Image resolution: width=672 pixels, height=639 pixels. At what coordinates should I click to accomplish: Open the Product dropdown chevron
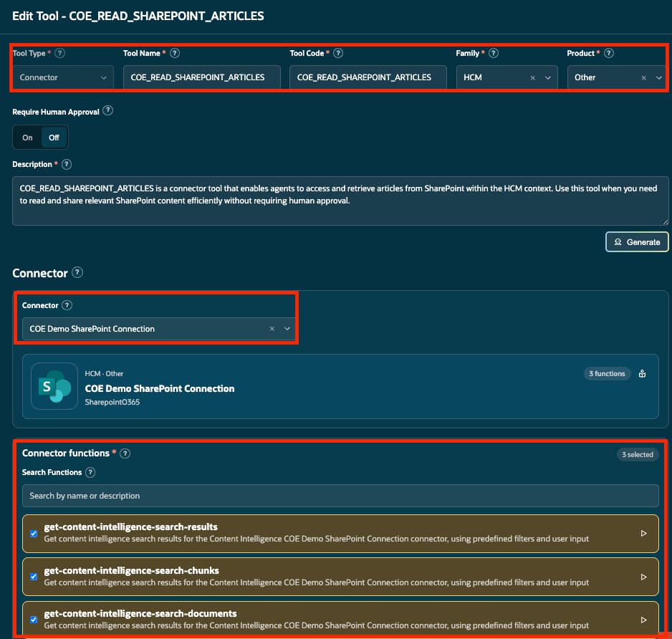[x=658, y=77]
